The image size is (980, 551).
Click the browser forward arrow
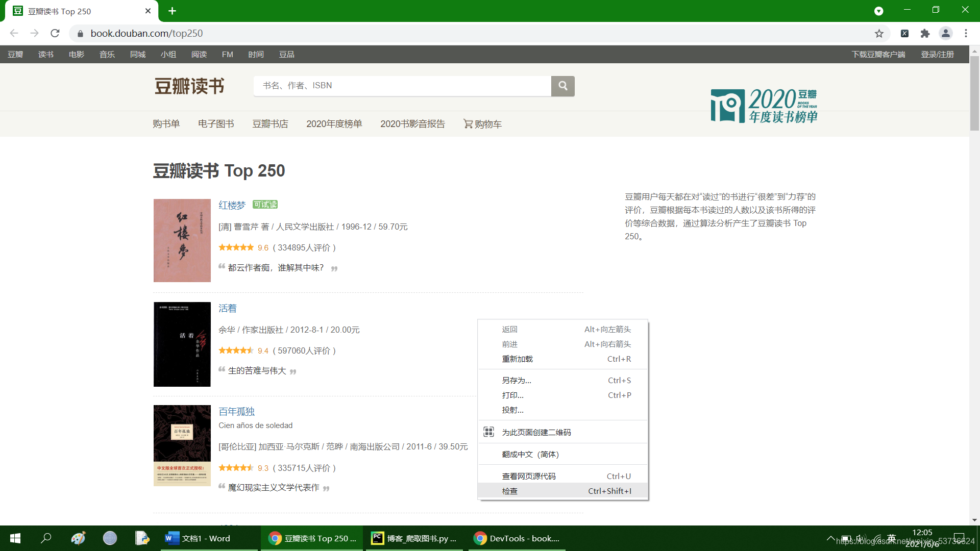pyautogui.click(x=34, y=33)
